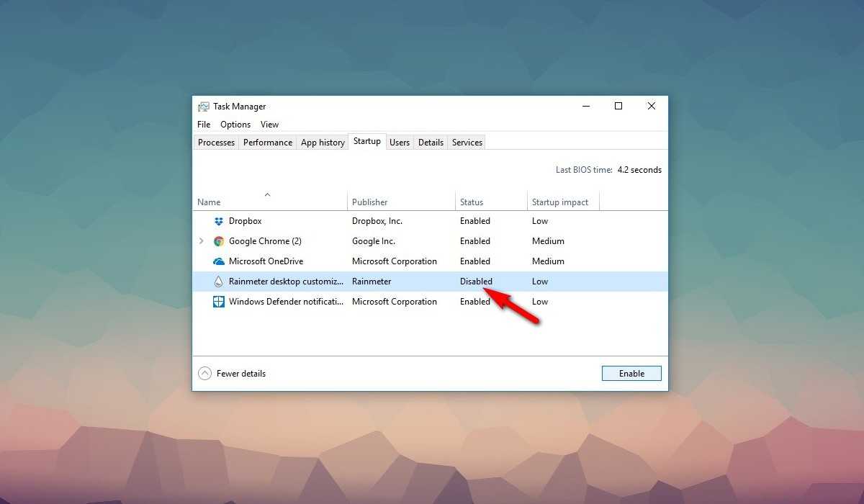Click the Status column header

472,202
